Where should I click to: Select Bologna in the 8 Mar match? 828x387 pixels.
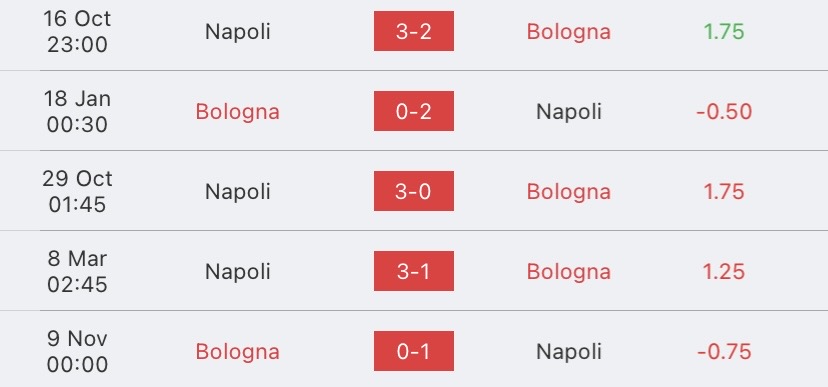[x=569, y=272]
